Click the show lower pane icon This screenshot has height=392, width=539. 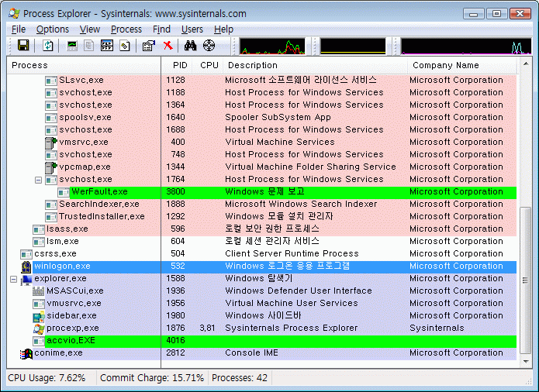point(107,45)
